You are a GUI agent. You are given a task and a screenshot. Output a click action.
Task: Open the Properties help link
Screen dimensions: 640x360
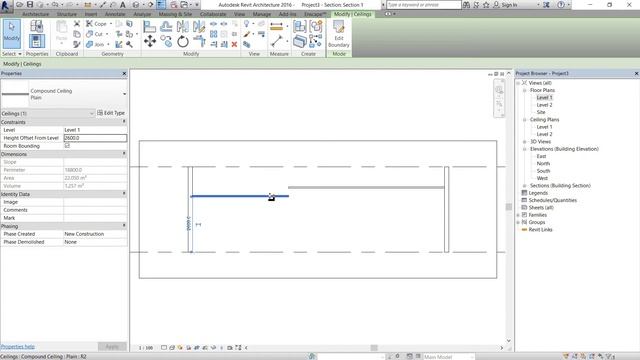pyautogui.click(x=18, y=347)
